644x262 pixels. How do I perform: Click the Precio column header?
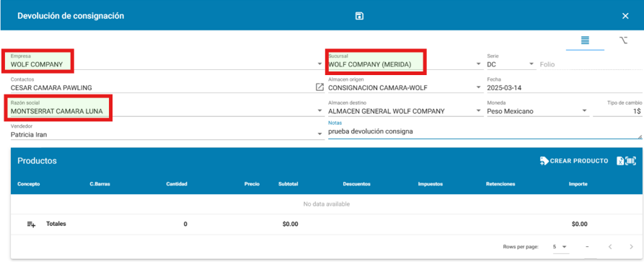pos(252,184)
